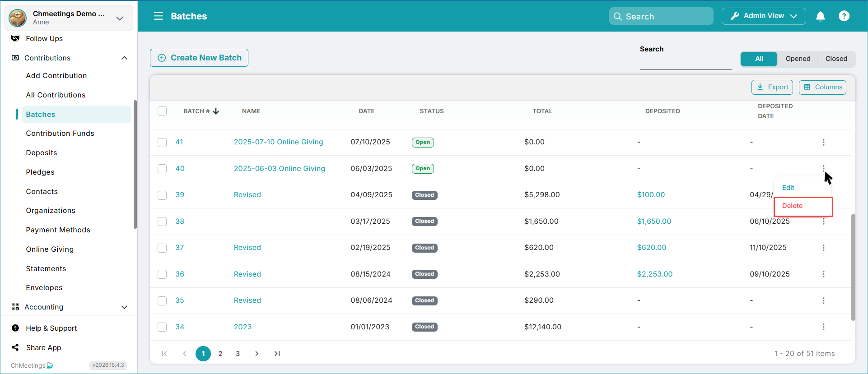Check the checkbox for batch 39
Screen dimensions: 868x374
[x=162, y=195]
